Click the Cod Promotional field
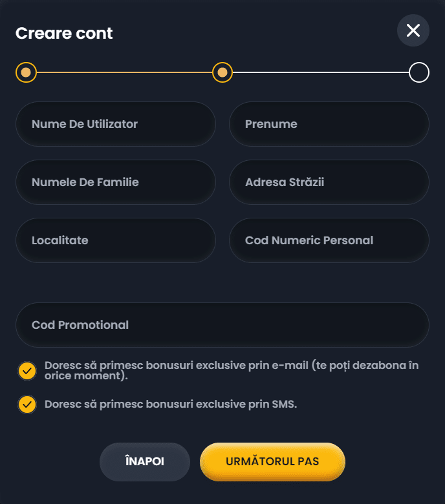Viewport: 445px width, 504px height. point(222,325)
